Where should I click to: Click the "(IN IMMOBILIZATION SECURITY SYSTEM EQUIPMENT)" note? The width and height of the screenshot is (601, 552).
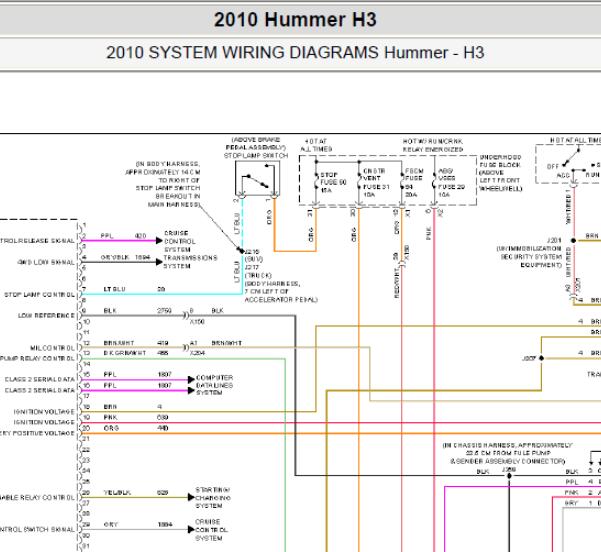click(529, 256)
